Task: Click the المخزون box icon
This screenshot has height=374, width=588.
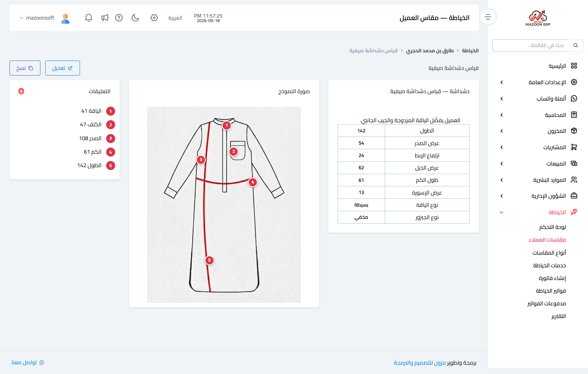Action: pyautogui.click(x=574, y=131)
